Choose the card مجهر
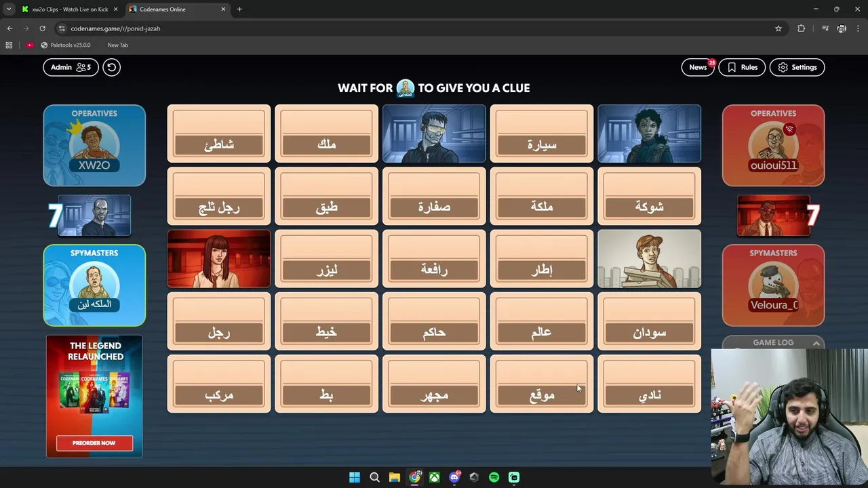The height and width of the screenshot is (488, 868). click(434, 384)
